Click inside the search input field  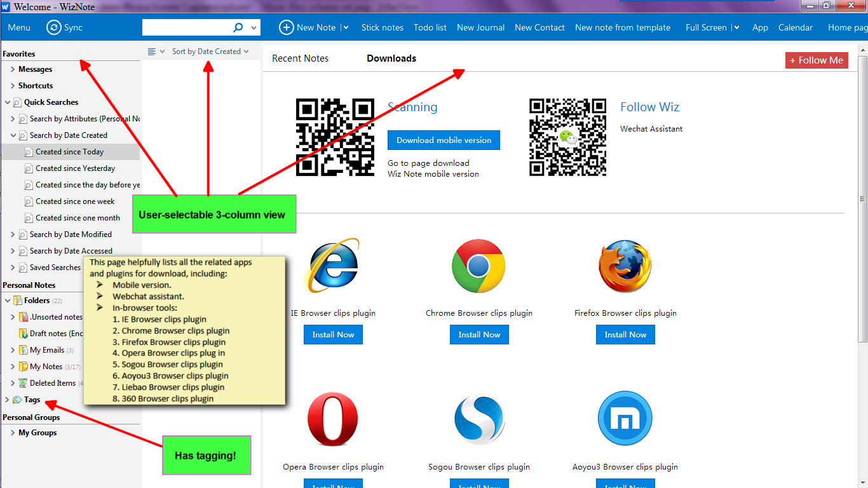point(187,27)
